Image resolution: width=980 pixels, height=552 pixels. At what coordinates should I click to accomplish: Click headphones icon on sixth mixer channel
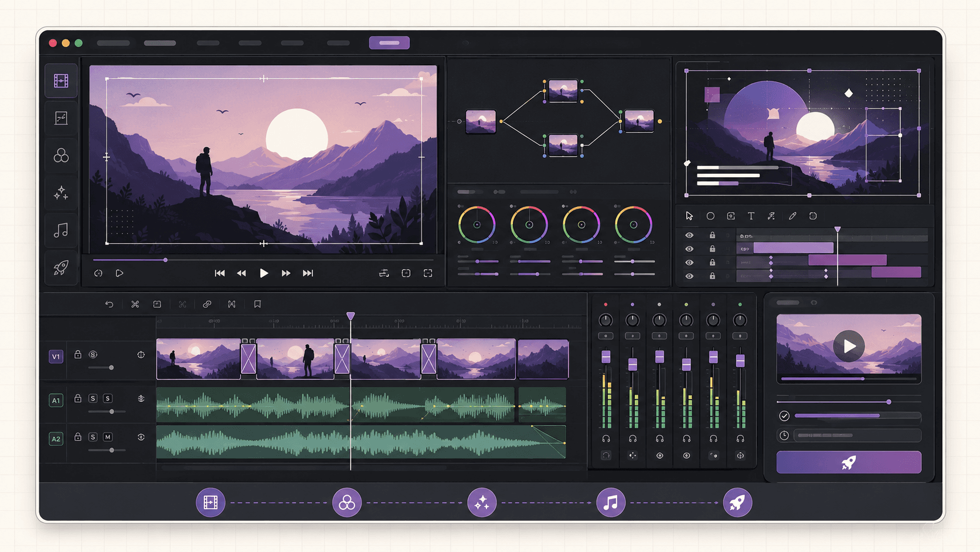click(740, 439)
